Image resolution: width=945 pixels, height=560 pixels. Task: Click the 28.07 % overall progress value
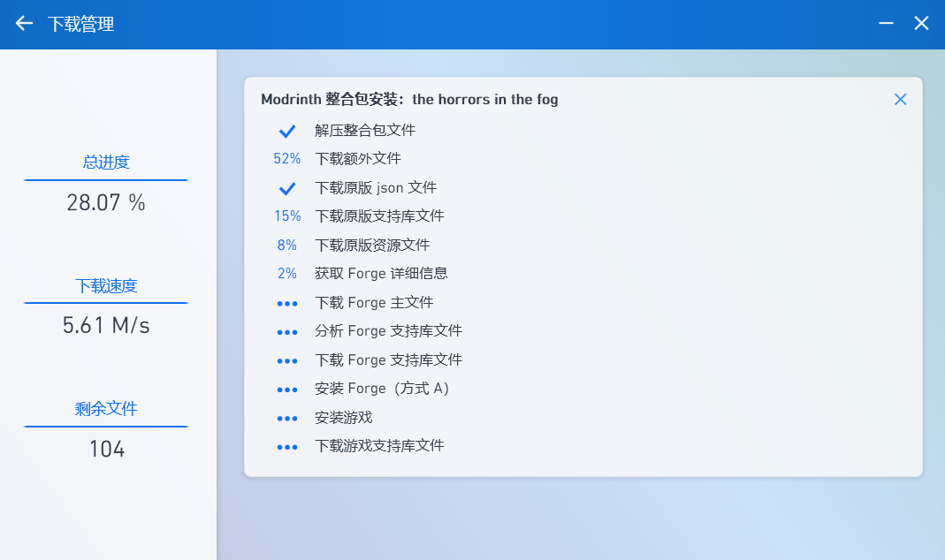(x=106, y=203)
